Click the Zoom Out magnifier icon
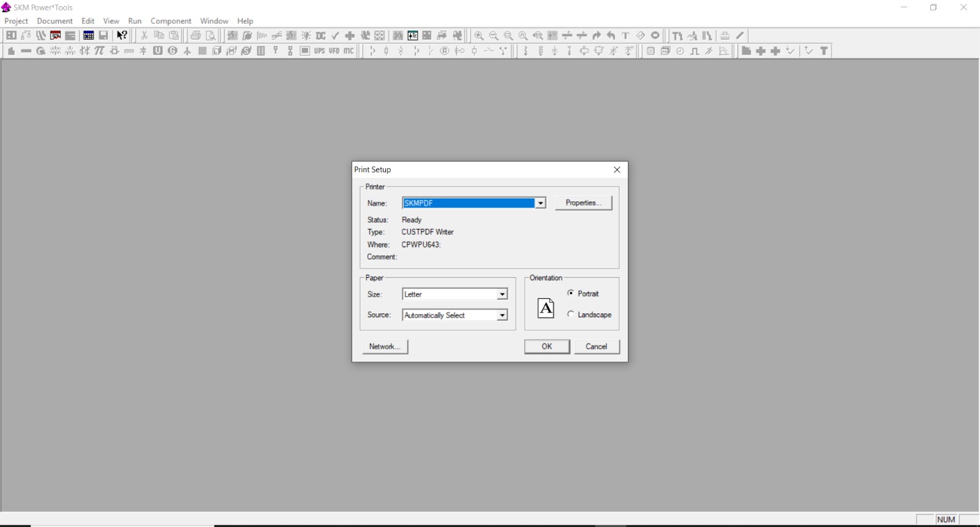980x527 pixels. (x=494, y=36)
